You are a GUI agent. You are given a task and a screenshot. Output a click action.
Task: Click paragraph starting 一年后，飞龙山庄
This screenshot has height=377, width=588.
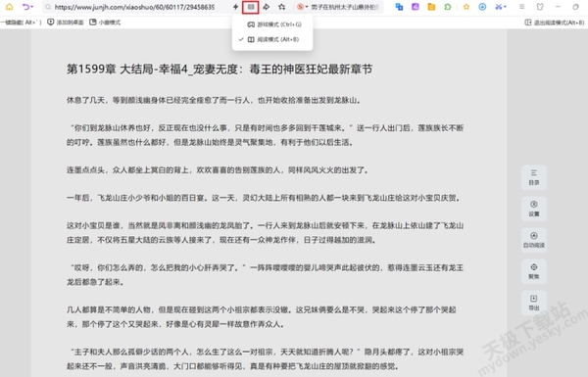coord(264,198)
